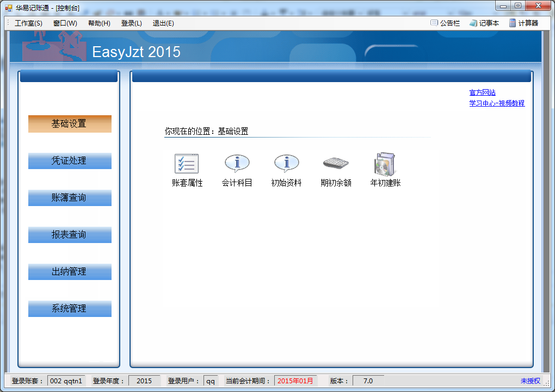This screenshot has height=392, width=555.
Task: Switch to 凭证处理 section
Action: 70,161
